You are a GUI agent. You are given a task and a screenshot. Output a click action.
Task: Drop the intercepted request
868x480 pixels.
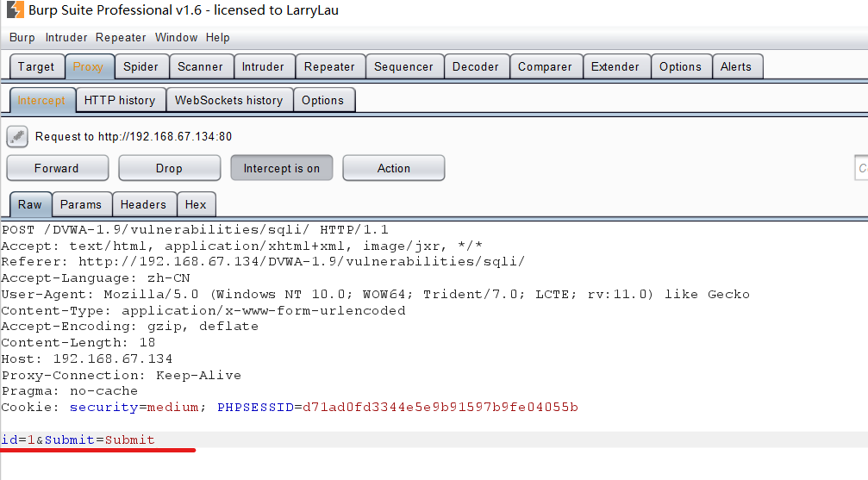pos(170,168)
